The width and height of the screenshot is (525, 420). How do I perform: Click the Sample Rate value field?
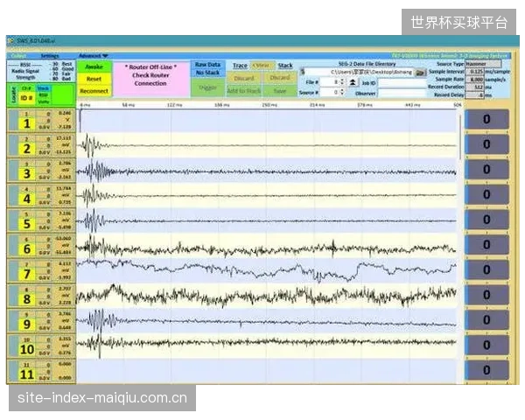pyautogui.click(x=475, y=80)
